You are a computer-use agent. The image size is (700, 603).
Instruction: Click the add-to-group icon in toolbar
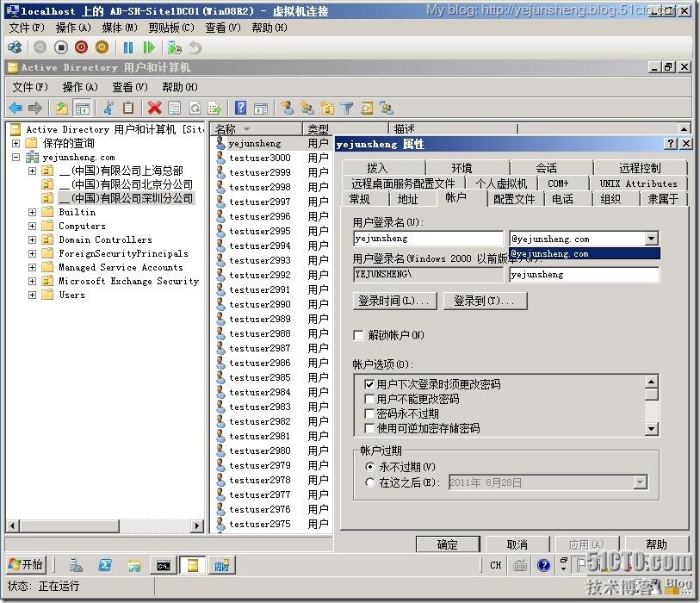[x=387, y=108]
